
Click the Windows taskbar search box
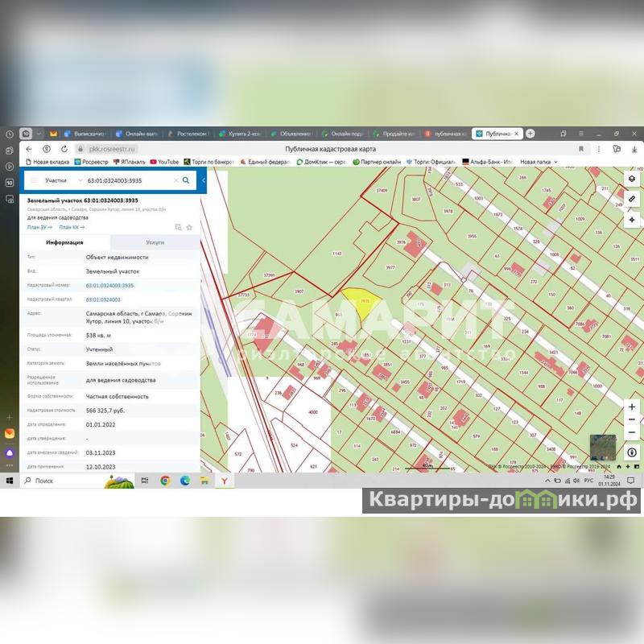[56, 481]
